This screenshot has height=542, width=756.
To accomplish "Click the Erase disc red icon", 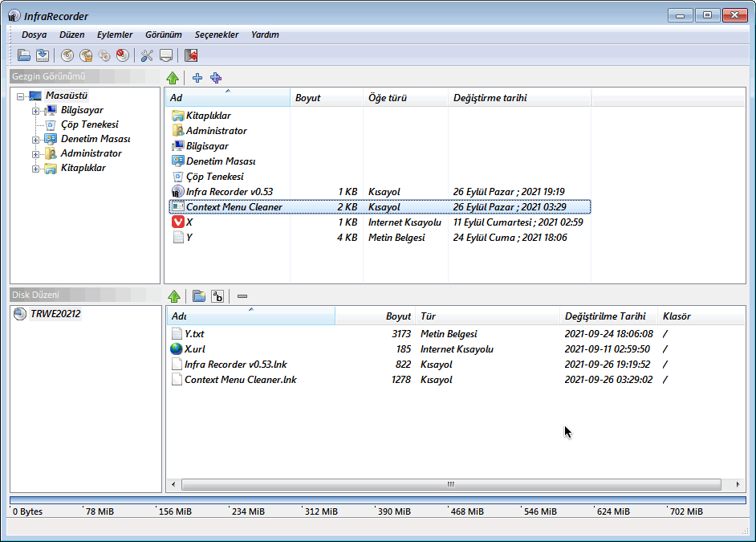I will point(123,55).
